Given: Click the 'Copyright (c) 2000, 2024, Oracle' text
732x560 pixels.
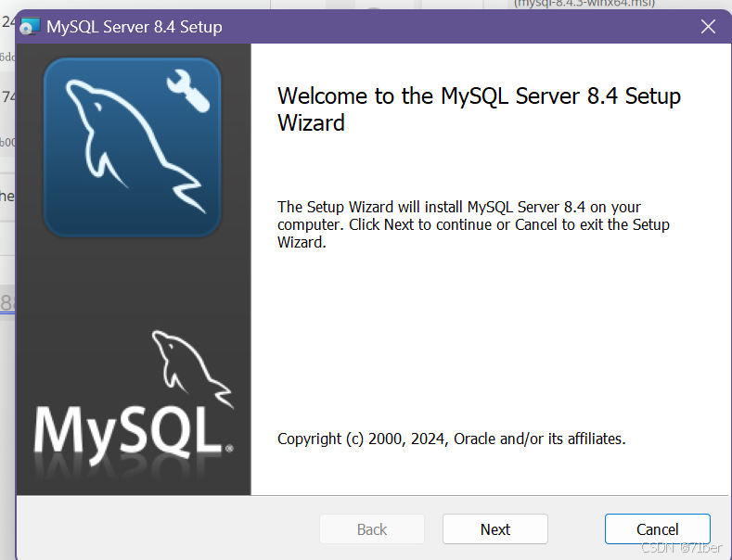Looking at the screenshot, I should (451, 439).
